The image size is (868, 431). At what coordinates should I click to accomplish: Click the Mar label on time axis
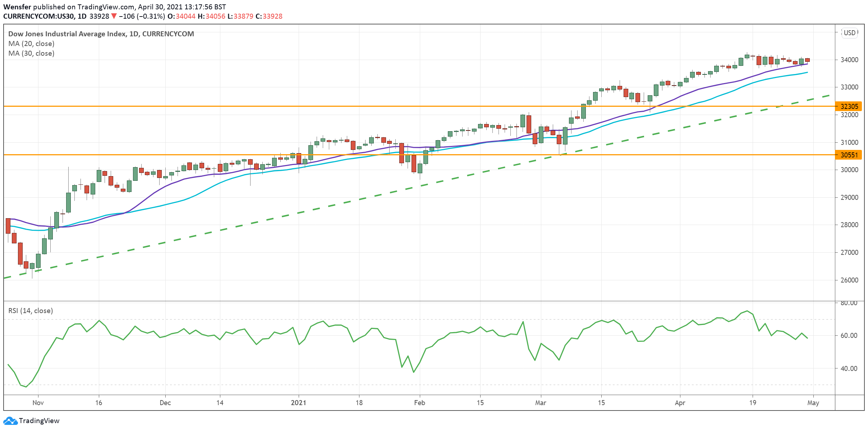pos(541,403)
